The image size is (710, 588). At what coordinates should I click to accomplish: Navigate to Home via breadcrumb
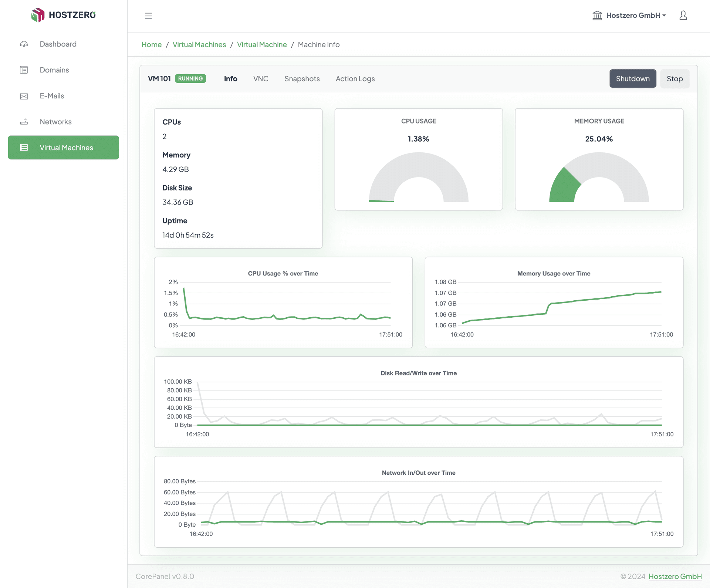point(151,44)
